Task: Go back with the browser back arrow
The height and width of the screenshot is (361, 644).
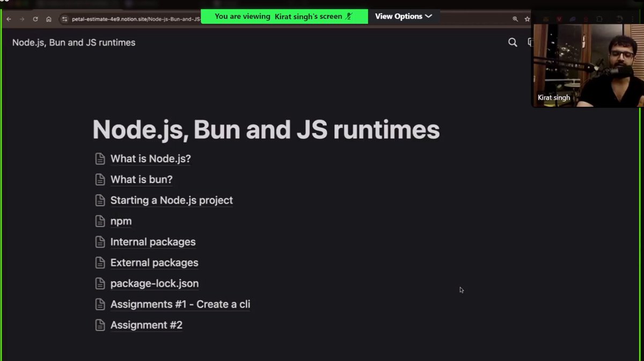Action: coord(9,19)
